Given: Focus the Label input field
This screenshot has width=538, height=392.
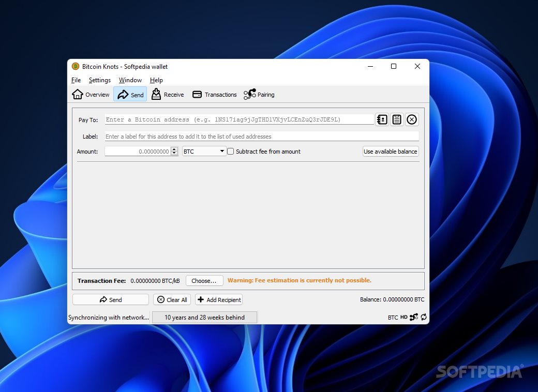Looking at the screenshot, I should click(x=262, y=136).
